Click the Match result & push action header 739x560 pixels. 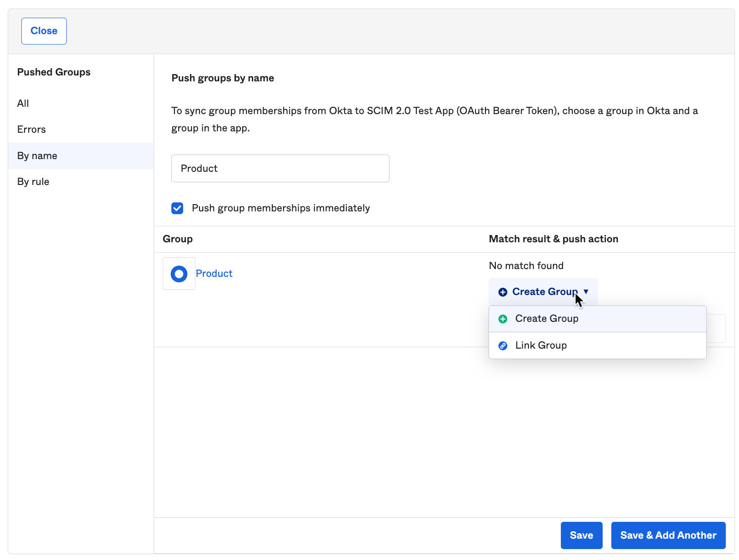(x=553, y=239)
